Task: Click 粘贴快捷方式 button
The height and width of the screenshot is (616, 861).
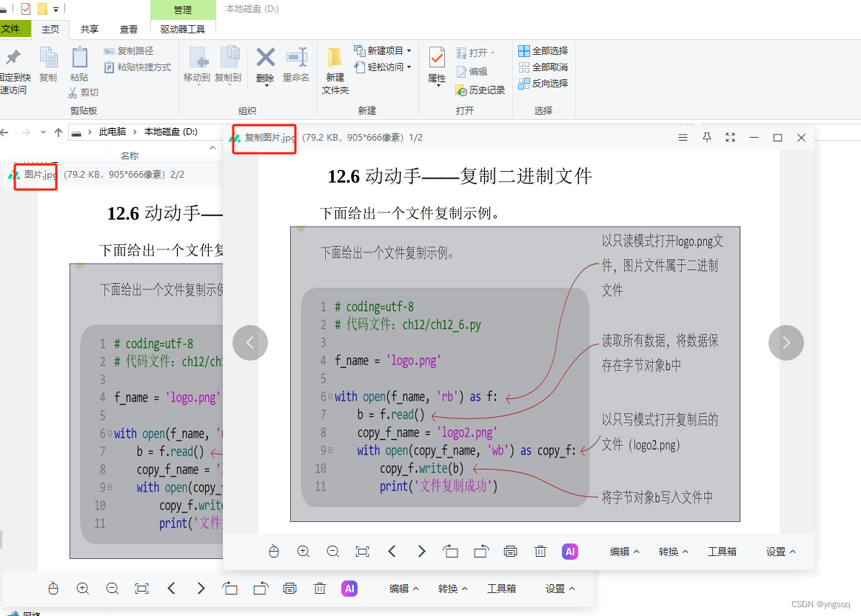Action: coord(138,67)
